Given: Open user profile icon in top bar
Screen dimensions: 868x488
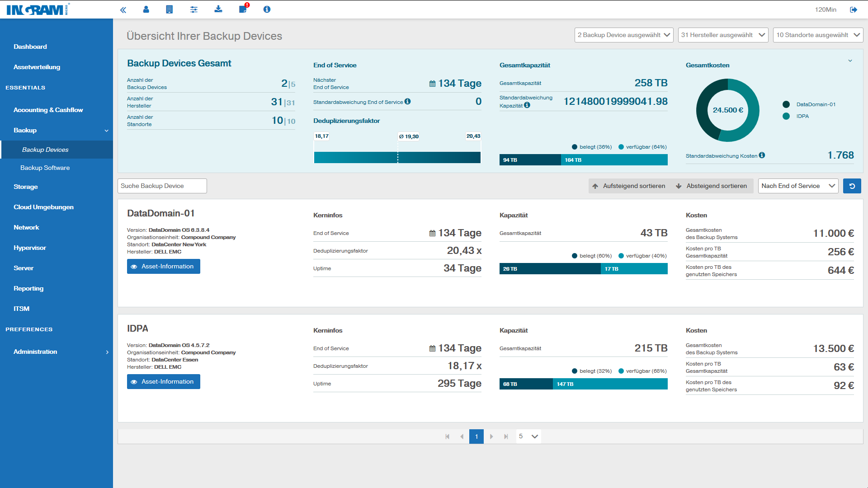Looking at the screenshot, I should (x=146, y=9).
